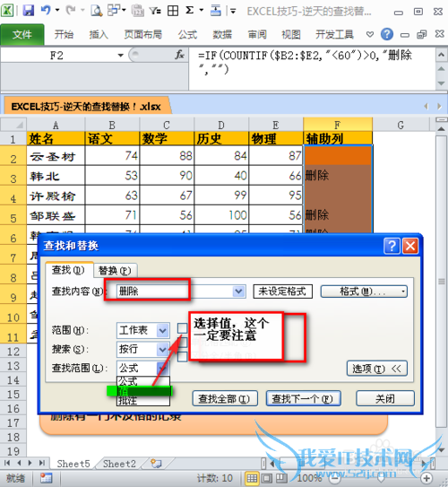448x487 pixels.
Task: Click the Undo arrow icon
Action: (x=46, y=11)
